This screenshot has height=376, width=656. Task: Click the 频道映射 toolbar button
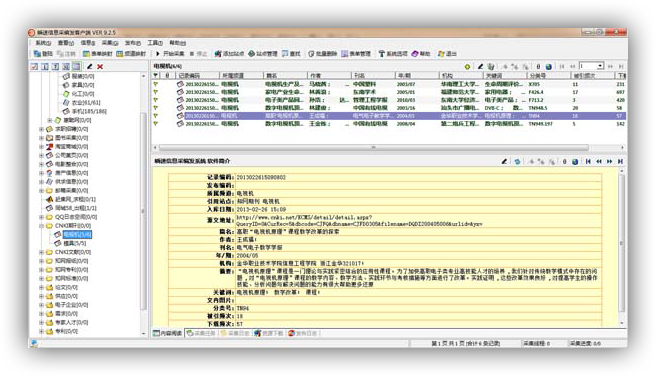coord(131,54)
